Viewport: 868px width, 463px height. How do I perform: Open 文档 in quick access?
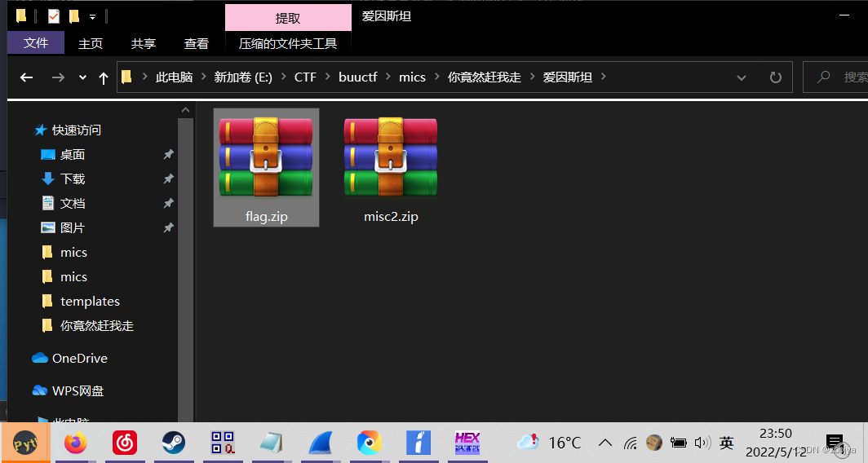pyautogui.click(x=72, y=203)
